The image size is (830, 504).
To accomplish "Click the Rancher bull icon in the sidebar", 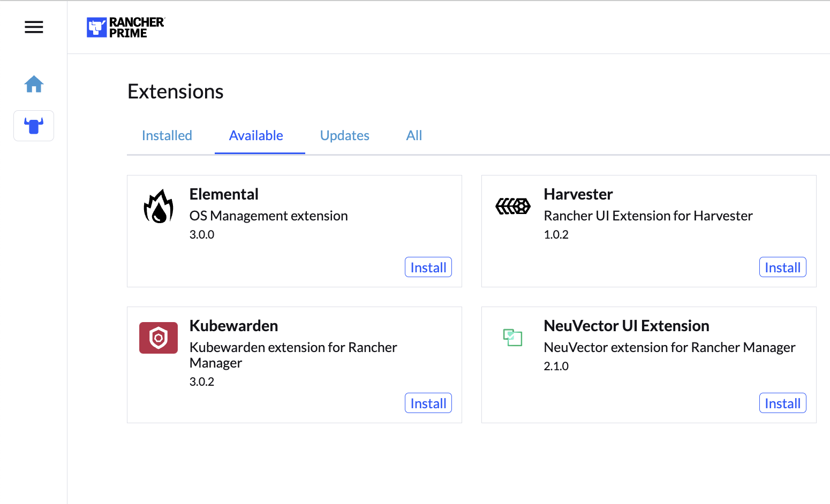I will (x=34, y=126).
